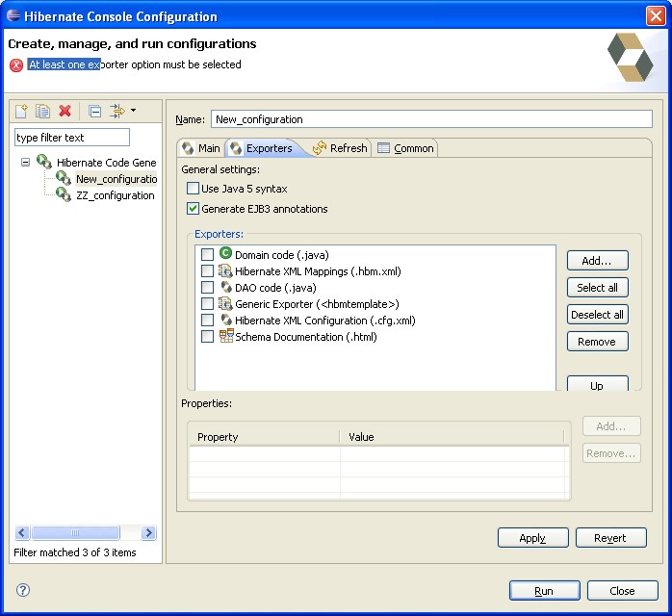Click the Remove button beside Exporters list

(598, 342)
